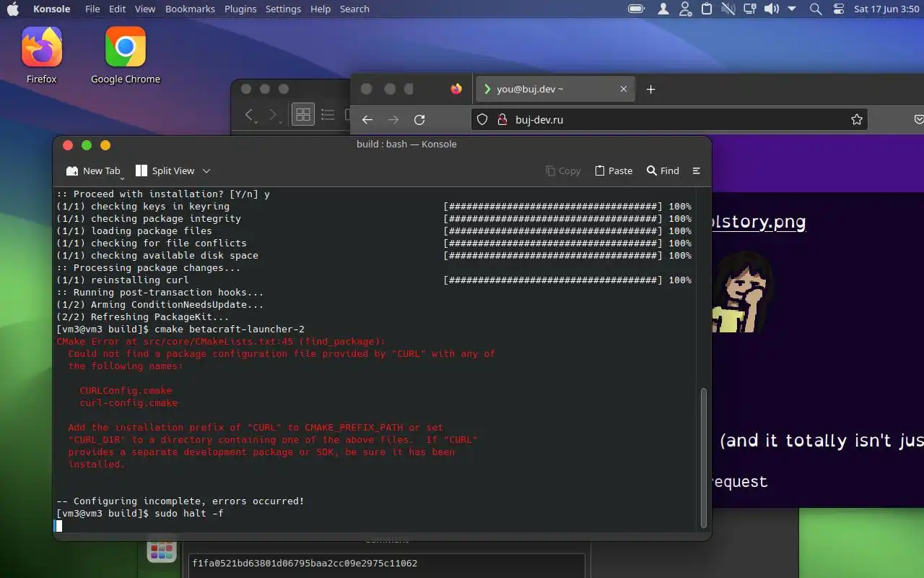
Task: Reload the page in Firefox
Action: [x=419, y=120]
